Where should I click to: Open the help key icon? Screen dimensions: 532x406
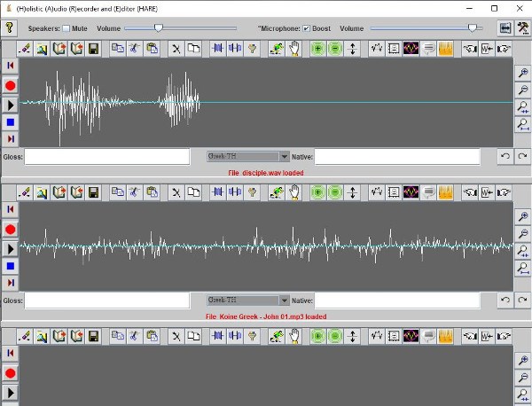point(10,27)
